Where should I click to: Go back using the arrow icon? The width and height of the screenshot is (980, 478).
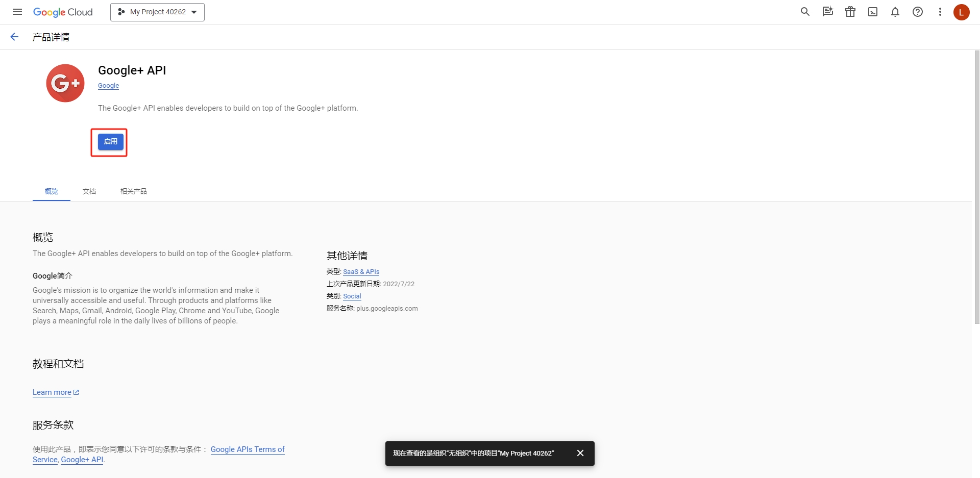[x=14, y=37]
